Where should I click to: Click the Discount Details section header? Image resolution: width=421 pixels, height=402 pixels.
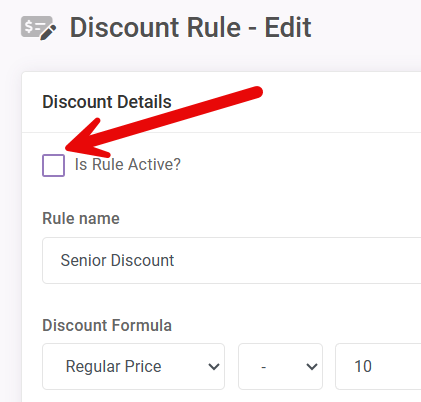pos(107,102)
